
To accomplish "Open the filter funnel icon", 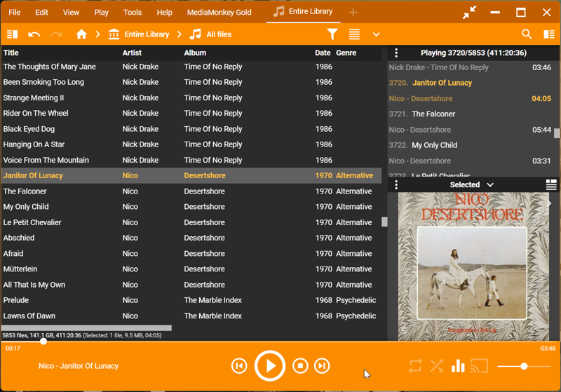I will (332, 34).
